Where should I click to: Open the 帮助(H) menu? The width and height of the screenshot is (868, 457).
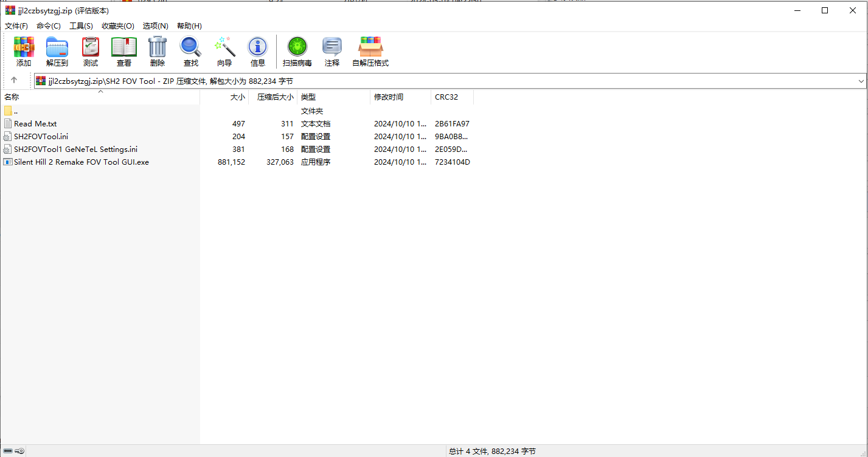(x=189, y=26)
